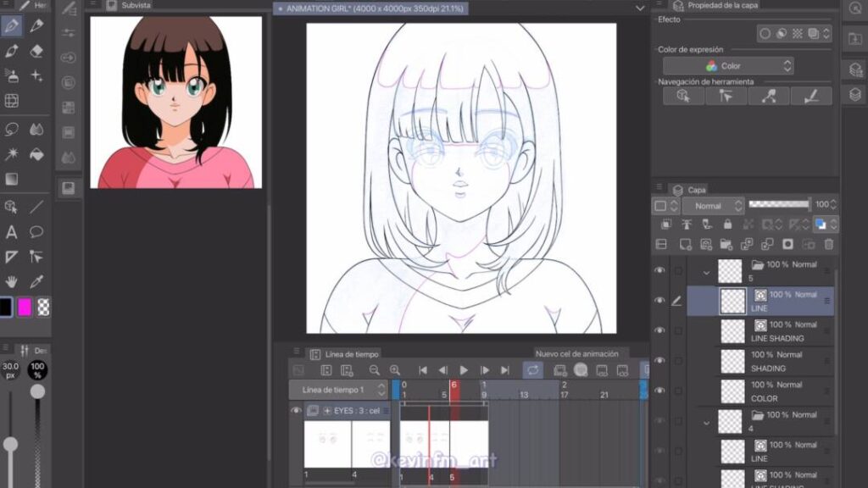The width and height of the screenshot is (868, 488).
Task: Open the Capa panel menu icon
Action: 659,187
